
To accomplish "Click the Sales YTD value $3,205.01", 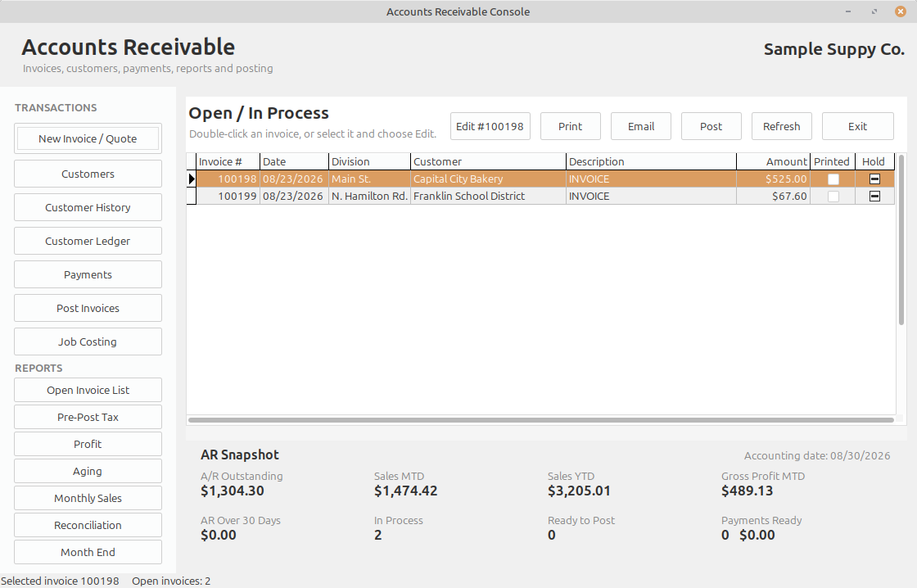I will 579,491.
